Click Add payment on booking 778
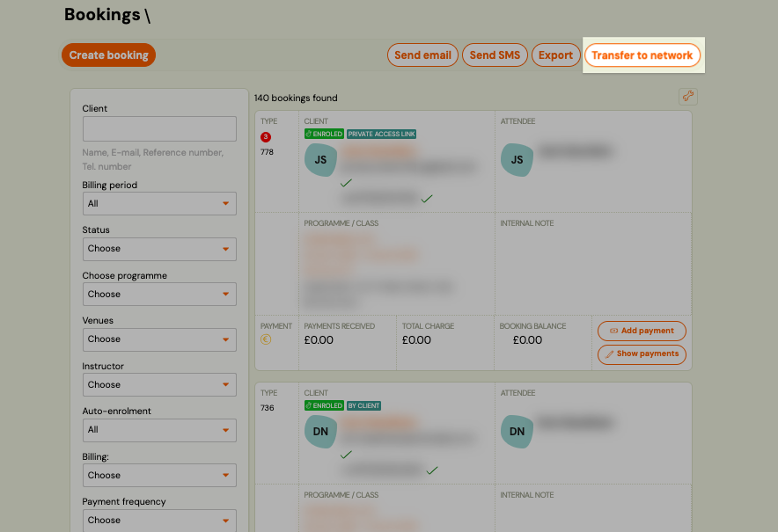The height and width of the screenshot is (532, 778). tap(642, 331)
